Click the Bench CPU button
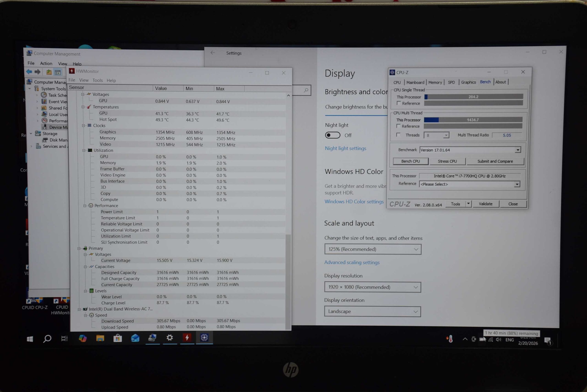The image size is (587, 392). pos(410,161)
